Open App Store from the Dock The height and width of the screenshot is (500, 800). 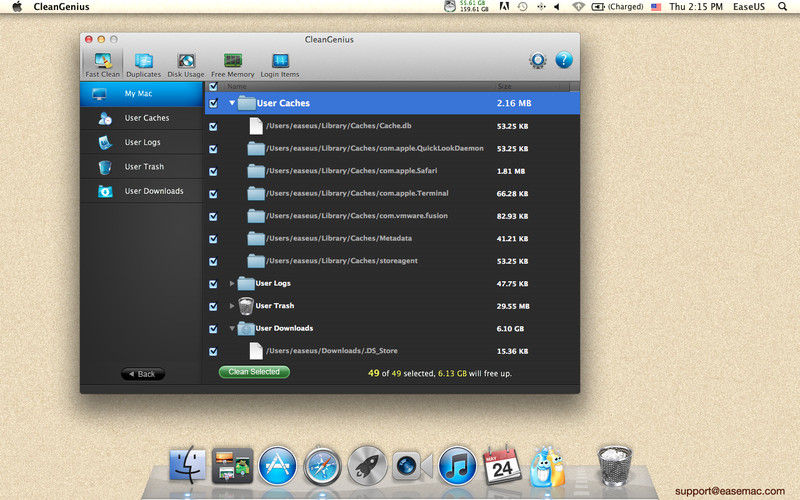(277, 465)
